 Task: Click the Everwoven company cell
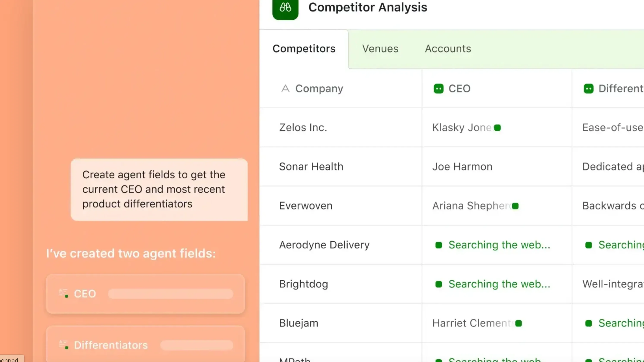tap(306, 206)
